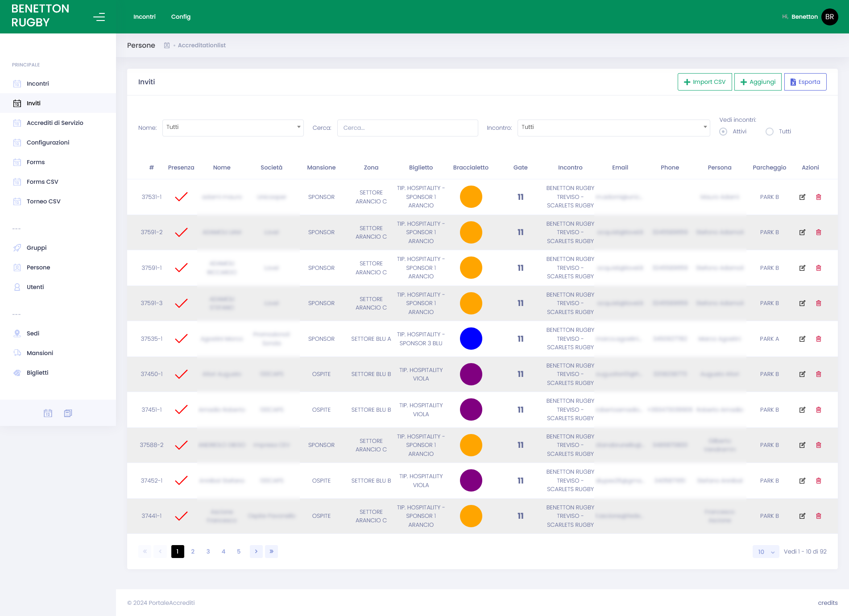This screenshot has width=849, height=616.
Task: Edit invite row 37452-1
Action: [x=802, y=481]
